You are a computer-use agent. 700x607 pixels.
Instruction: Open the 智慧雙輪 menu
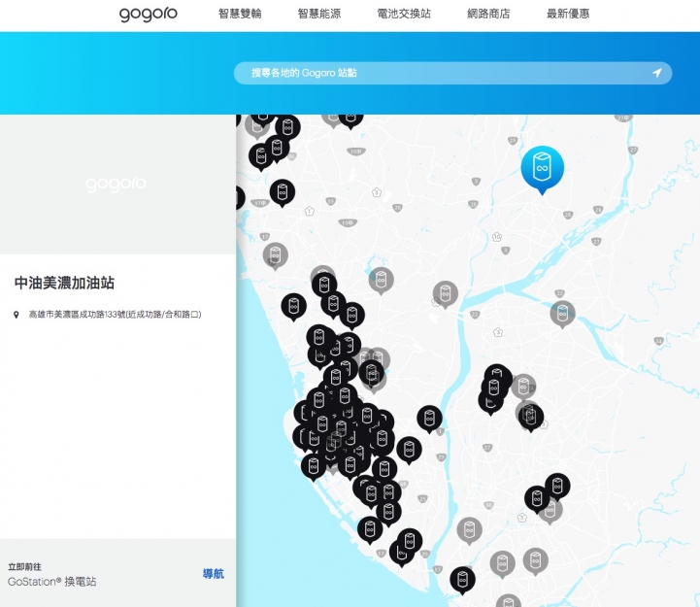(x=240, y=14)
